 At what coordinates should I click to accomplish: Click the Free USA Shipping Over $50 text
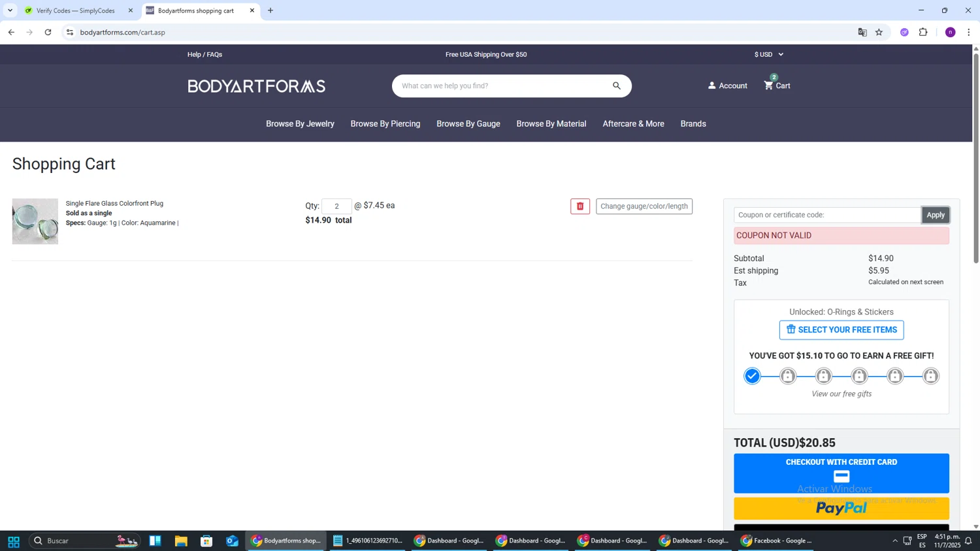pos(485,55)
